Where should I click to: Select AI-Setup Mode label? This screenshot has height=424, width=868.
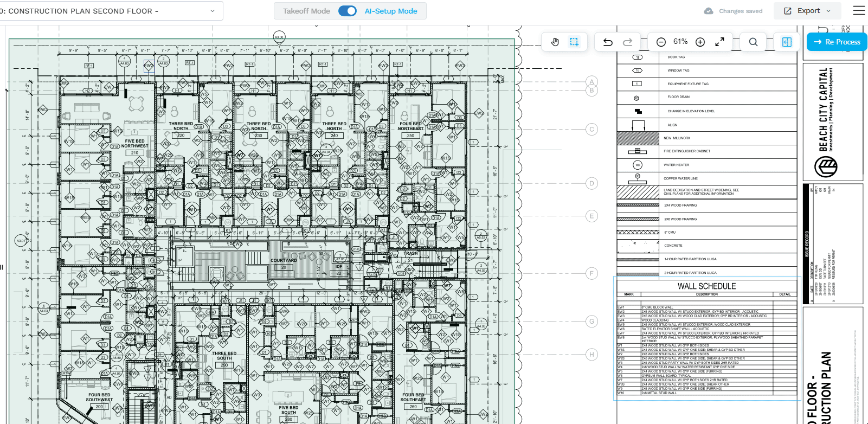391,11
